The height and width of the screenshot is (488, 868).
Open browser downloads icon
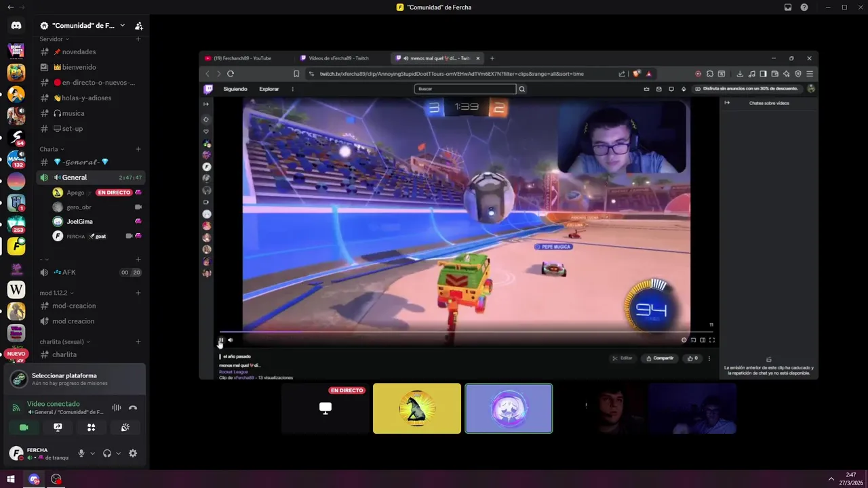pos(740,74)
